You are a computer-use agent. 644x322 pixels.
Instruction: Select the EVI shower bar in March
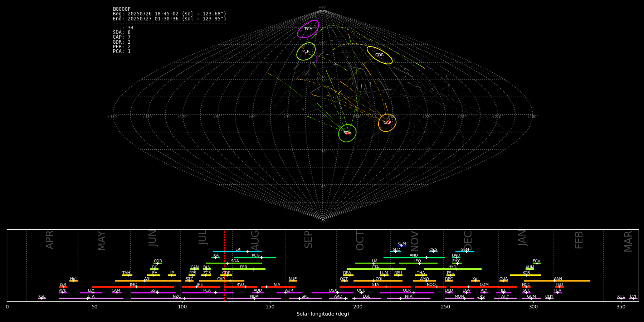point(633,298)
